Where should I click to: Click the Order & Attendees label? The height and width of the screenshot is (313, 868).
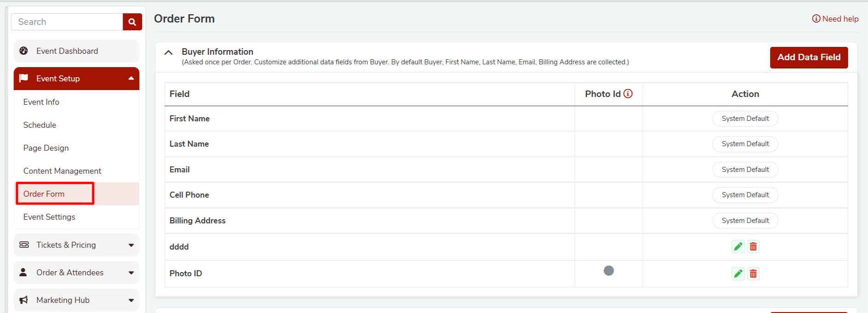coord(70,273)
